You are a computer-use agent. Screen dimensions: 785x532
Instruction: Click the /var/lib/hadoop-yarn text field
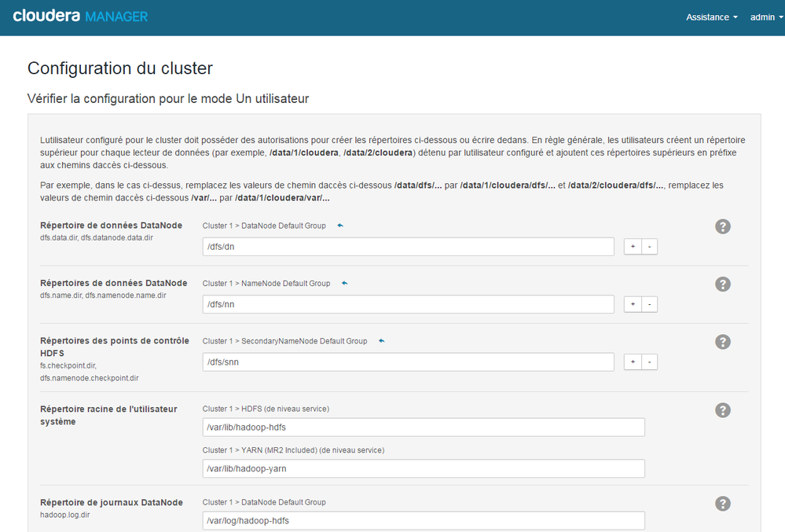point(421,468)
